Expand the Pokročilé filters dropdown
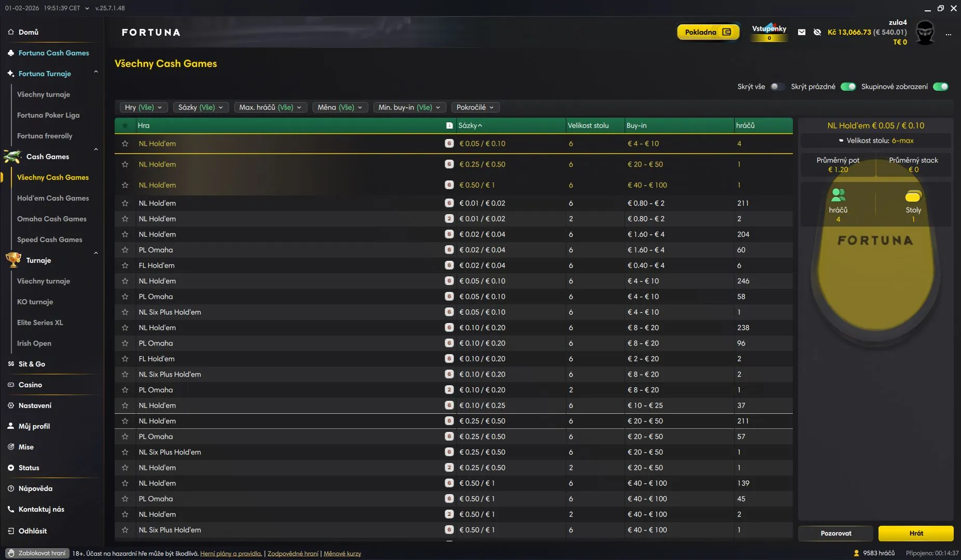Screen dimensions: 961x560 475,107
